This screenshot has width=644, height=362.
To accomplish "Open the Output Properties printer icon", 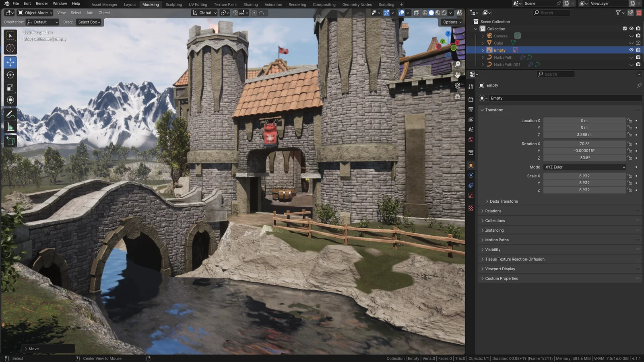I will [x=471, y=109].
